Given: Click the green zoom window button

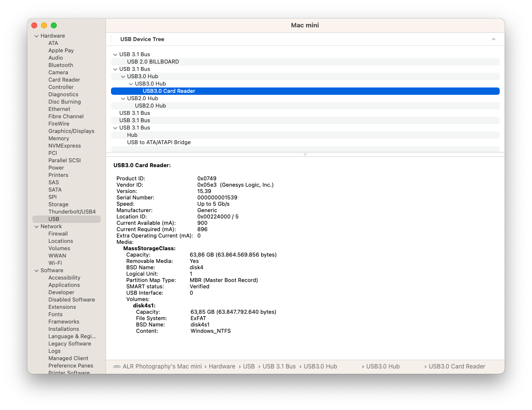Looking at the screenshot, I should 54,25.
